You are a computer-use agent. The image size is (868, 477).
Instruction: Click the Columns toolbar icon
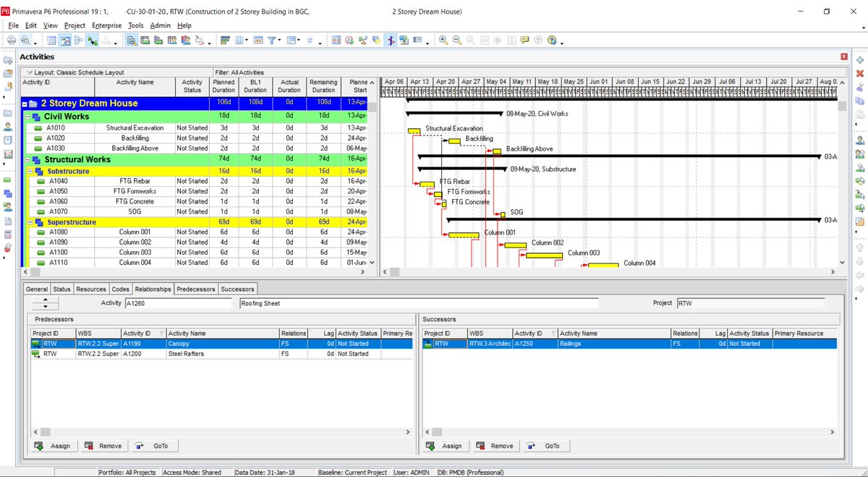[x=239, y=41]
